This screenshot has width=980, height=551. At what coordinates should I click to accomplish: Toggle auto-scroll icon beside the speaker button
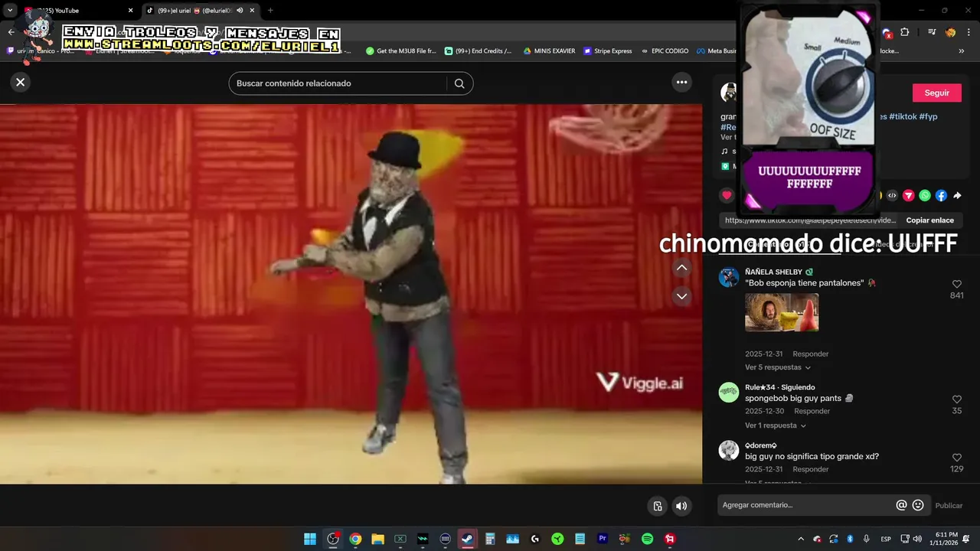[x=657, y=506]
